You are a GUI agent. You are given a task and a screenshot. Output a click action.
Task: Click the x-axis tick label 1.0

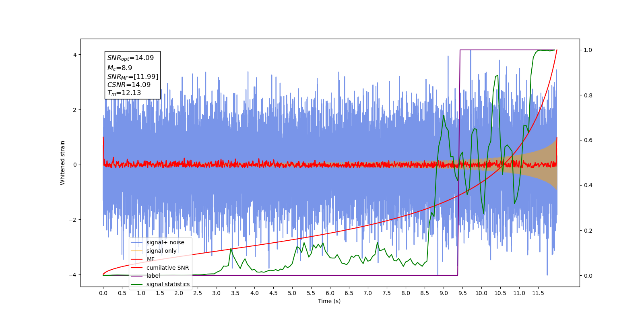coord(141,293)
